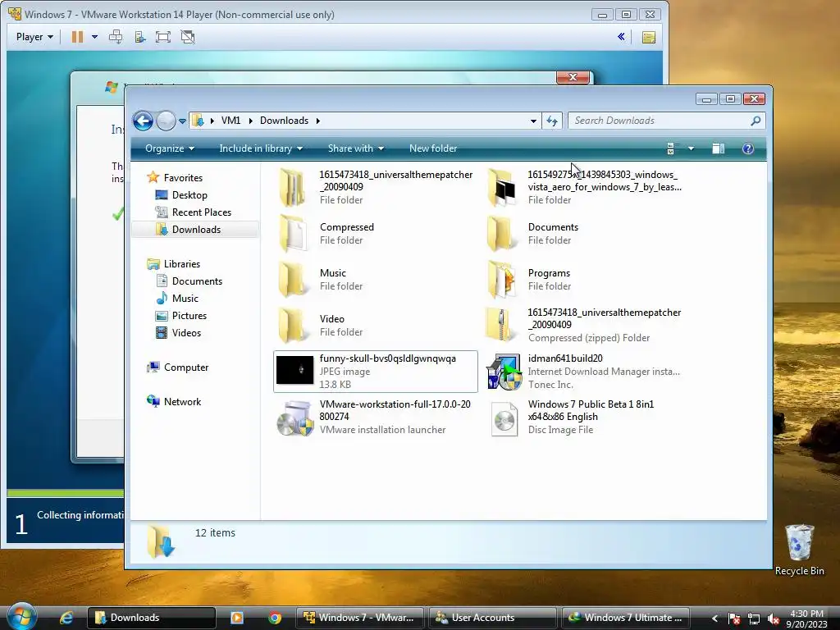The width and height of the screenshot is (840, 630).
Task: Refresh the Downloads folder view
Action: (x=552, y=121)
